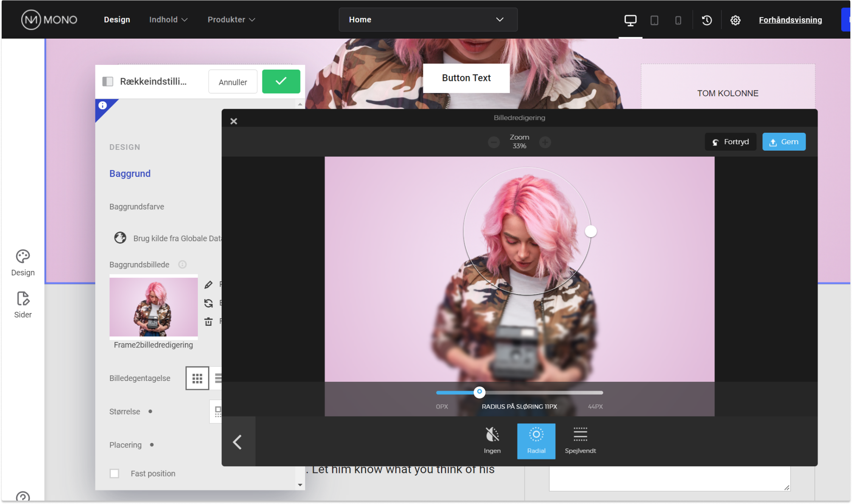Click the Annuller button
Viewport: 852px width, 504px height.
coord(233,82)
